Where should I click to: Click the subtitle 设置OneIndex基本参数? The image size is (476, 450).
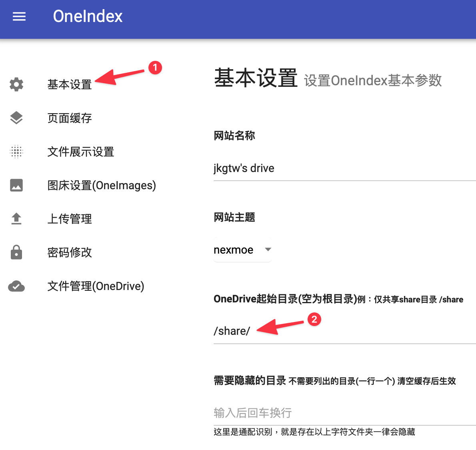(373, 80)
